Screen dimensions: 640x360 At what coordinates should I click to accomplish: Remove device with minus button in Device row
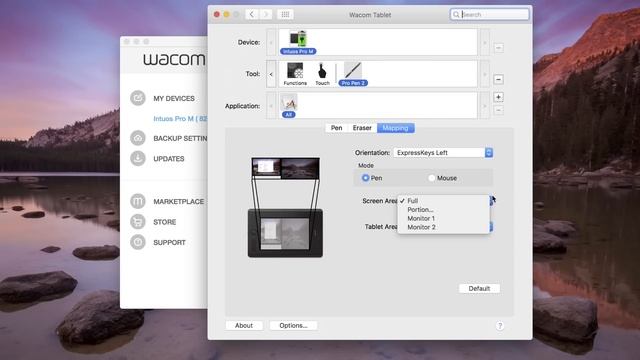[498, 48]
